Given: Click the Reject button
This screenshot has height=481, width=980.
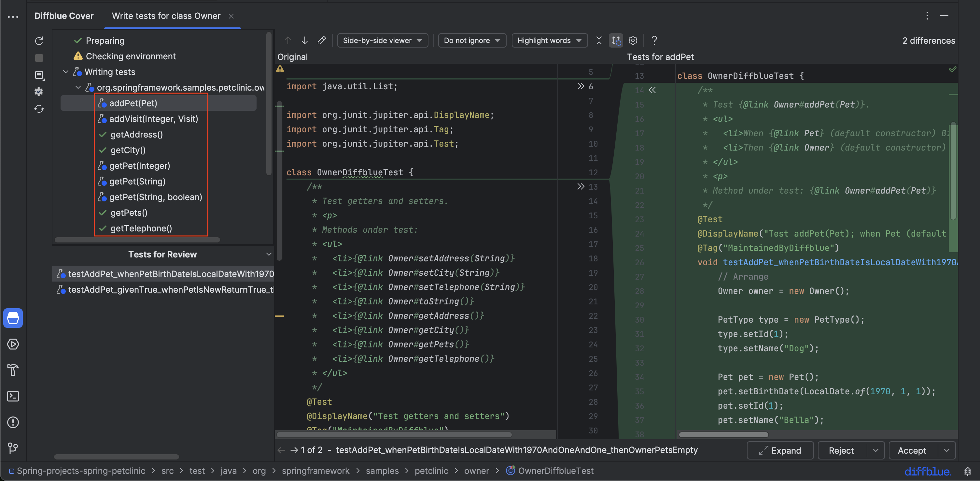Looking at the screenshot, I should (x=841, y=451).
